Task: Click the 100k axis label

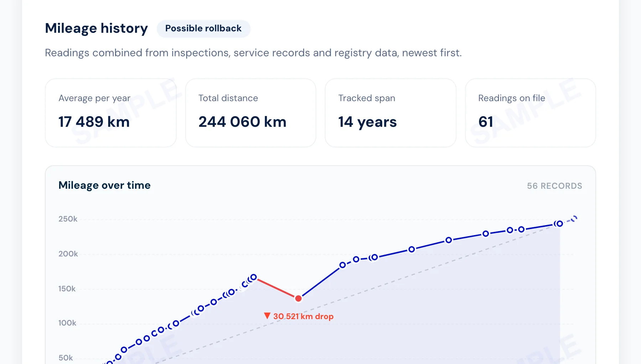Action: tap(67, 323)
